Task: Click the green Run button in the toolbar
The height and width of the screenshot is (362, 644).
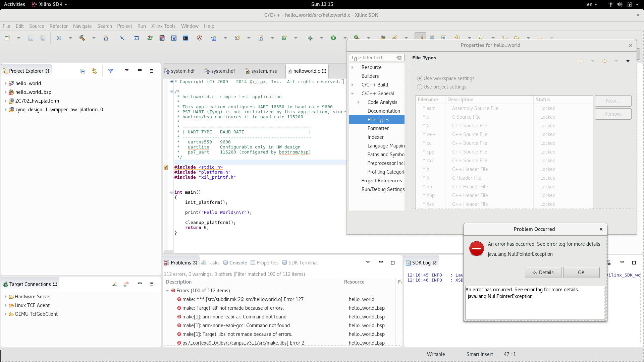Action: point(333,38)
